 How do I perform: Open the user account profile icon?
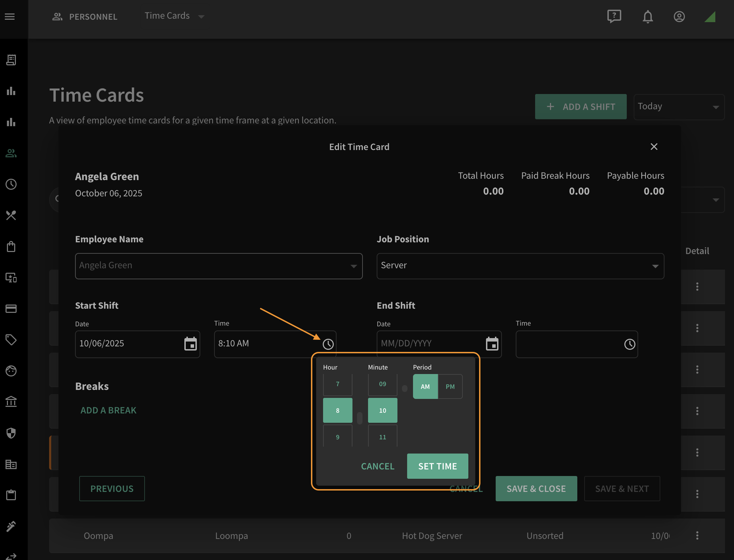coord(679,17)
